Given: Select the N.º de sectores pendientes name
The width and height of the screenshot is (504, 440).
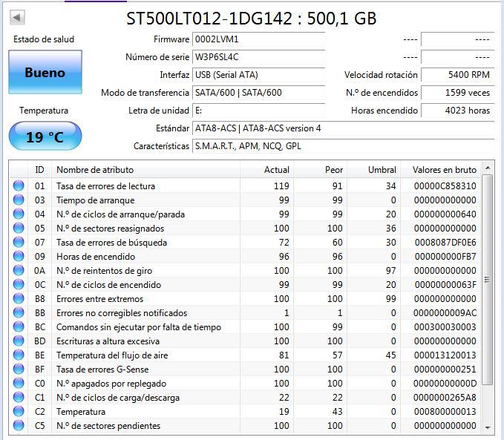Looking at the screenshot, I should pos(108,426).
